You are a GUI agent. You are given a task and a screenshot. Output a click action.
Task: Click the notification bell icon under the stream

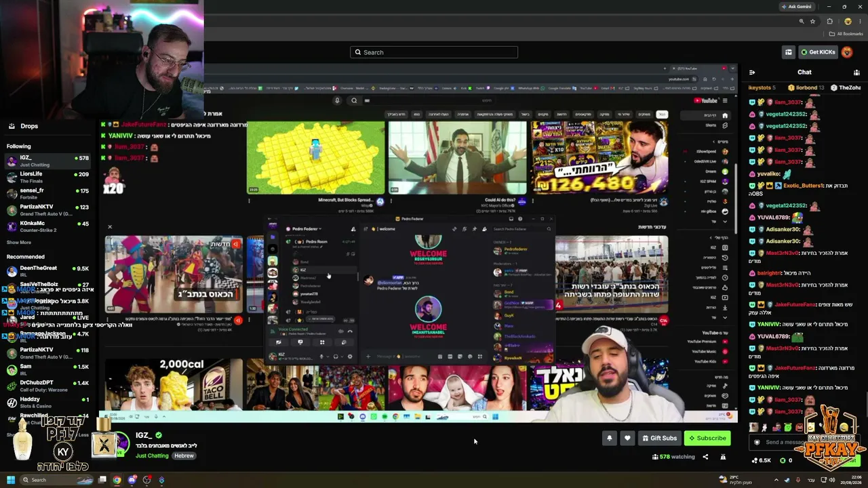tap(609, 438)
